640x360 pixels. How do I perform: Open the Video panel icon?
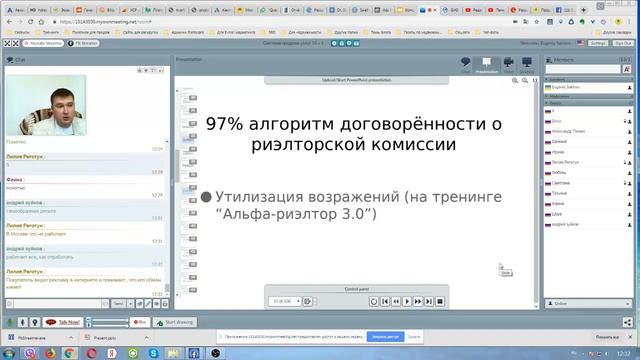coord(509,64)
